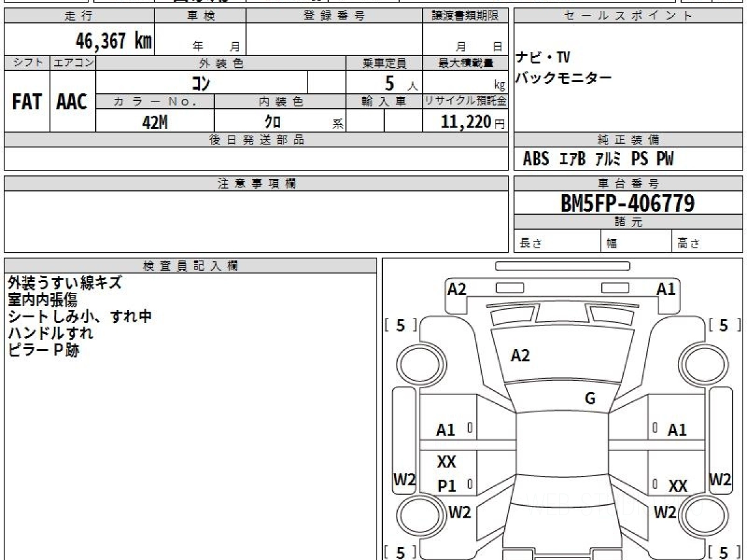Select the 諸元 header
This screenshot has height=560, width=747.
tap(628, 222)
